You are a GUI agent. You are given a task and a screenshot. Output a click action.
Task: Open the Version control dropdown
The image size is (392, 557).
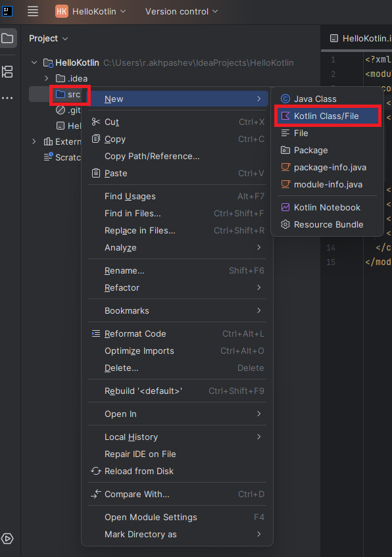[x=182, y=11]
